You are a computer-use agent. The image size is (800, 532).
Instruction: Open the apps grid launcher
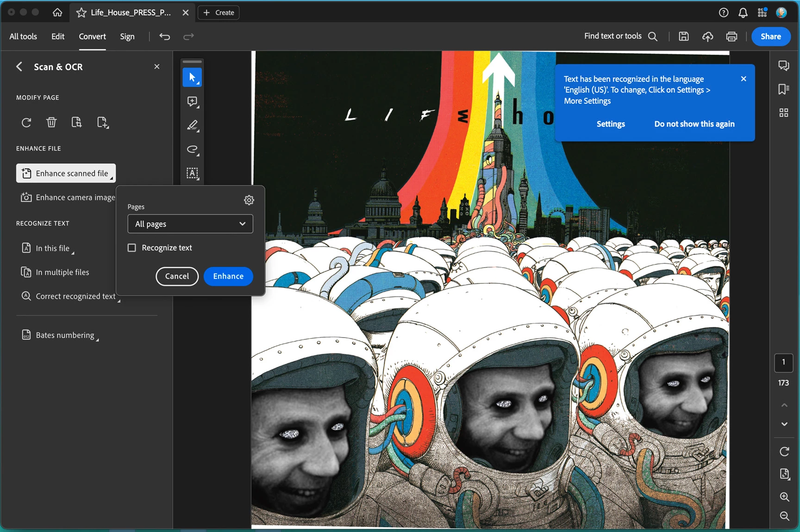point(762,13)
